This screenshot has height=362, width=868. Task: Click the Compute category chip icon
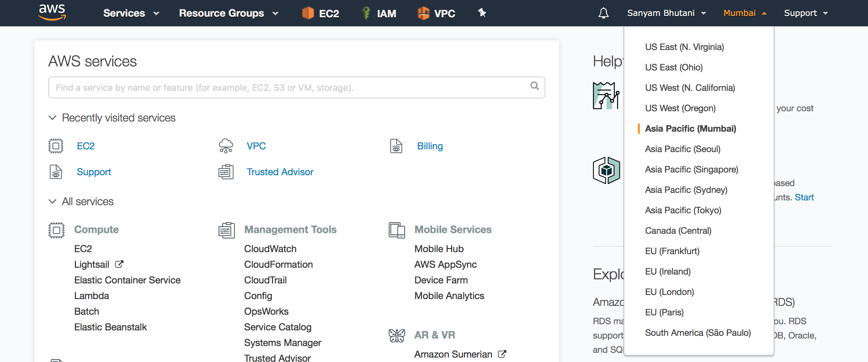57,230
